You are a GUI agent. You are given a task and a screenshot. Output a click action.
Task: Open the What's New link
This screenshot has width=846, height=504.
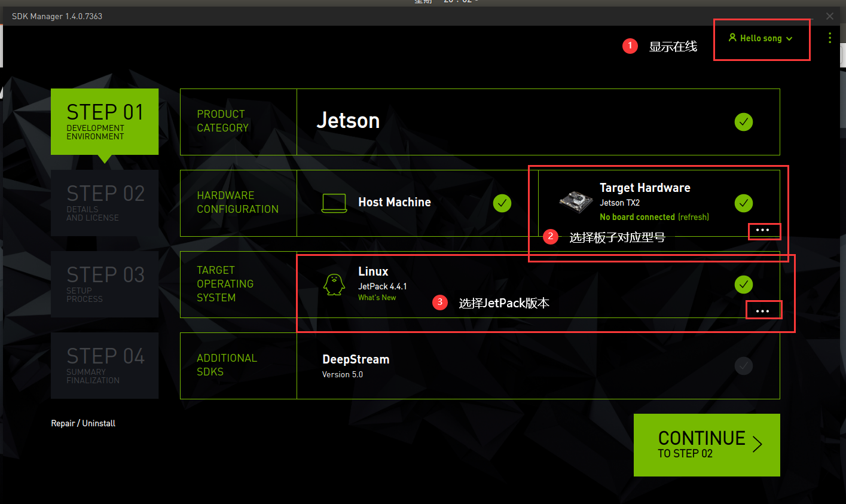[377, 298]
